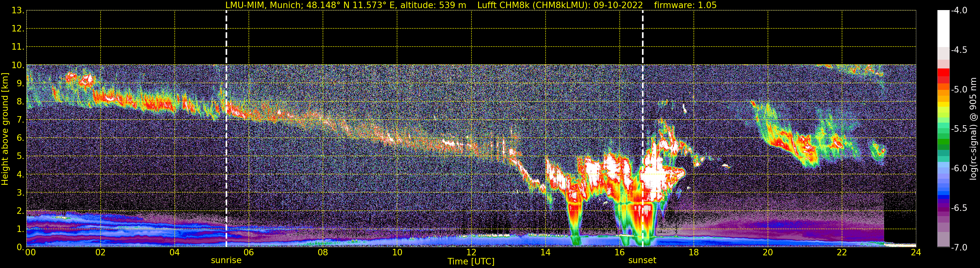Click the colorbar tick label '-4.5'
The image size is (980, 268).
tap(959, 50)
